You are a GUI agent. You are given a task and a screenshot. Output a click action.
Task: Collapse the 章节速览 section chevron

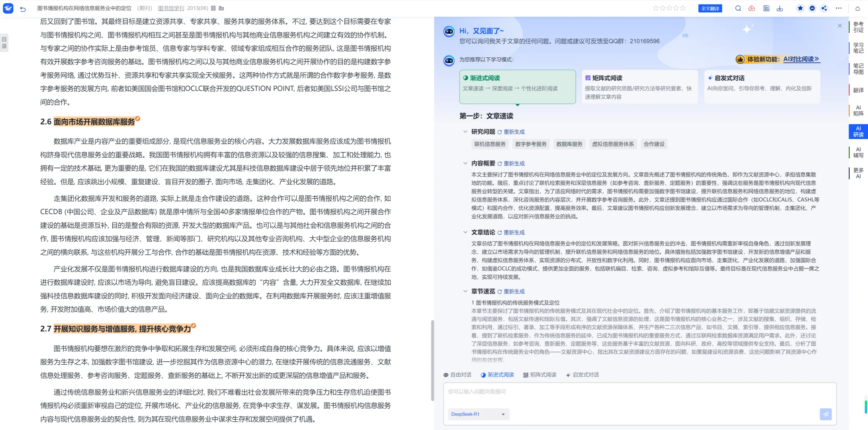[x=465, y=291]
